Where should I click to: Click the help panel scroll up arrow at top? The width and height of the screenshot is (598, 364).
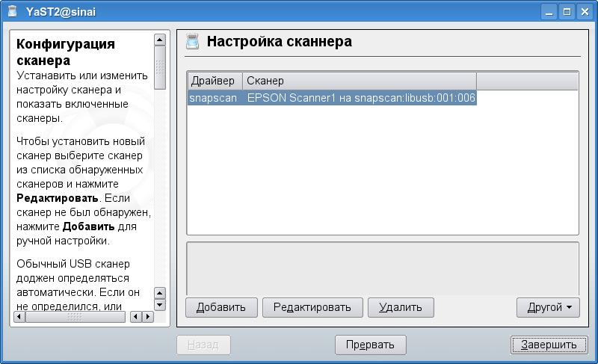coord(160,40)
